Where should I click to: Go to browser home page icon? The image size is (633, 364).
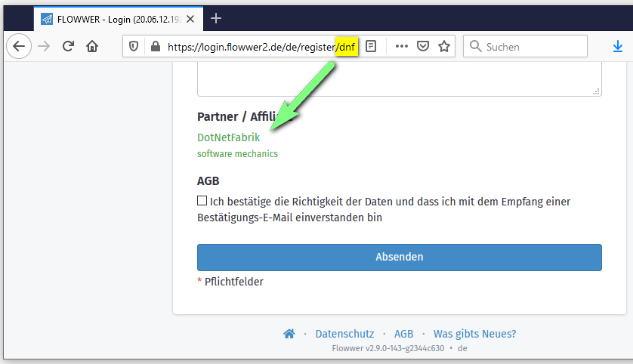point(92,46)
